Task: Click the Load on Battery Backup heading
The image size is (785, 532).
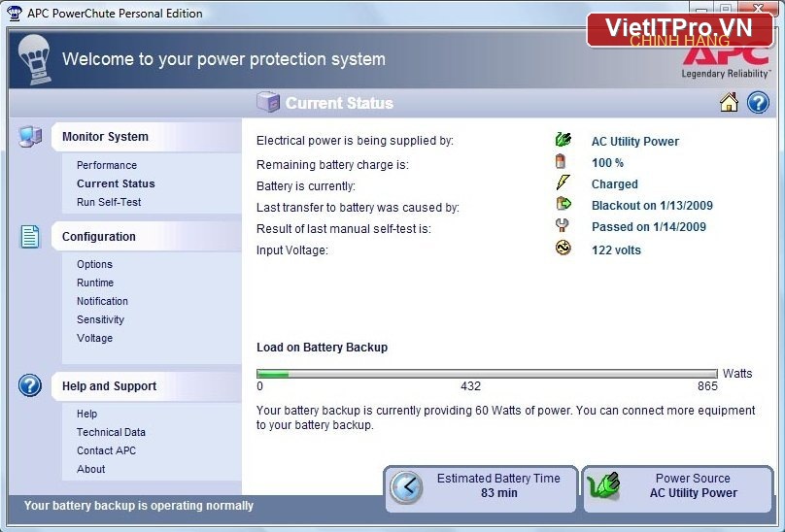Action: coord(322,348)
